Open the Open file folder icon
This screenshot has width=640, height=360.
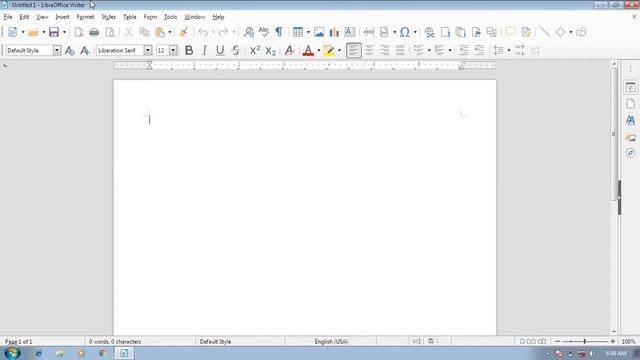tap(33, 32)
